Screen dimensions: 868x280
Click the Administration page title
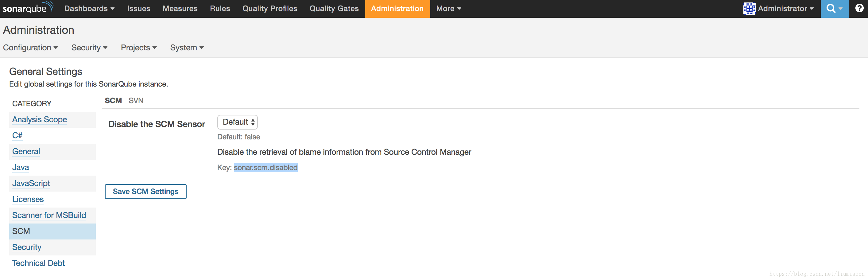pyautogui.click(x=38, y=30)
